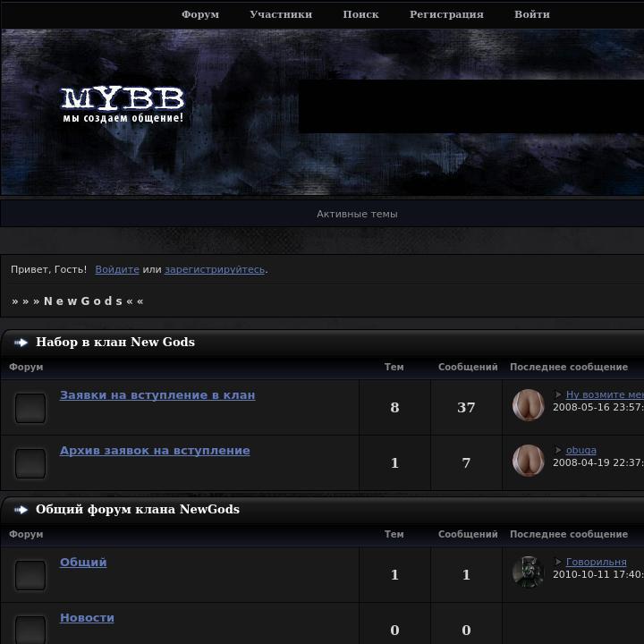Viewport: 644px width, 644px height.
Task: Click the 7 messages count
Action: click(x=466, y=463)
